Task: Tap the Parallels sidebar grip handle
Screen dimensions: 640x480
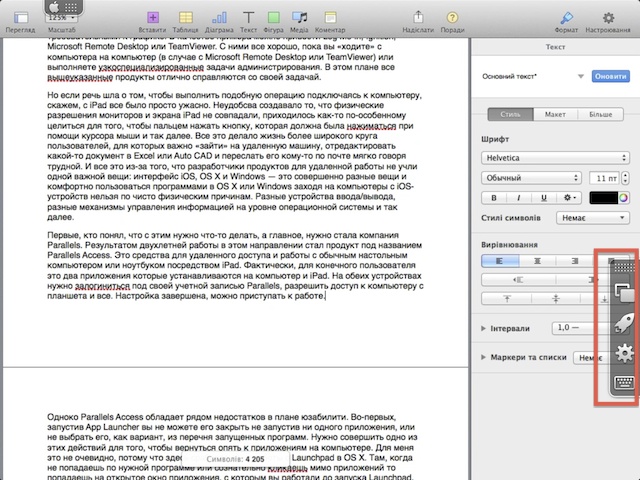Action: tap(623, 267)
